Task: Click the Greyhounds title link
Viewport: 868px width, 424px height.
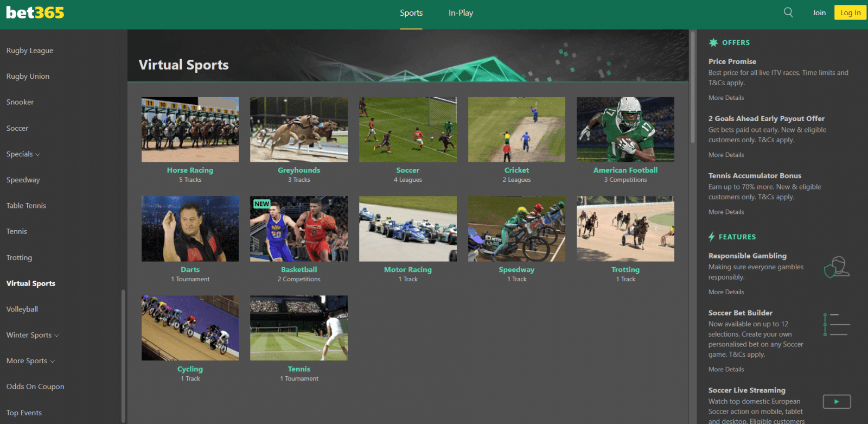Action: click(x=299, y=170)
